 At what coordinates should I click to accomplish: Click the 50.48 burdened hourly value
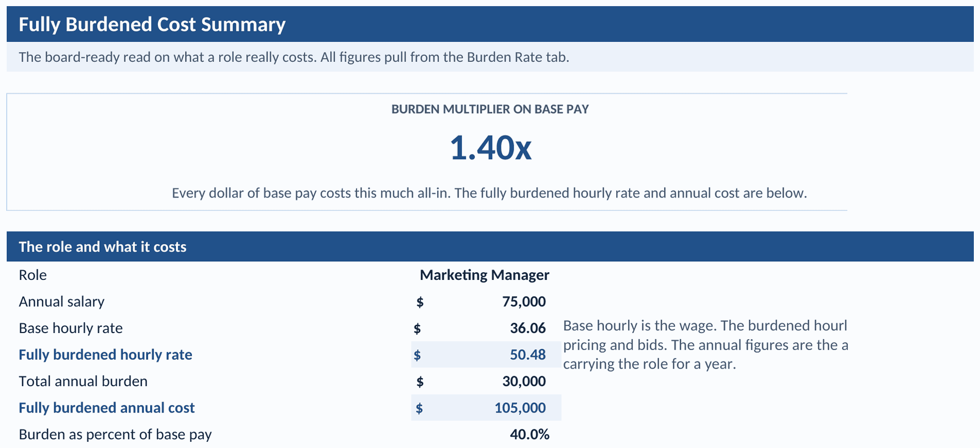point(527,355)
